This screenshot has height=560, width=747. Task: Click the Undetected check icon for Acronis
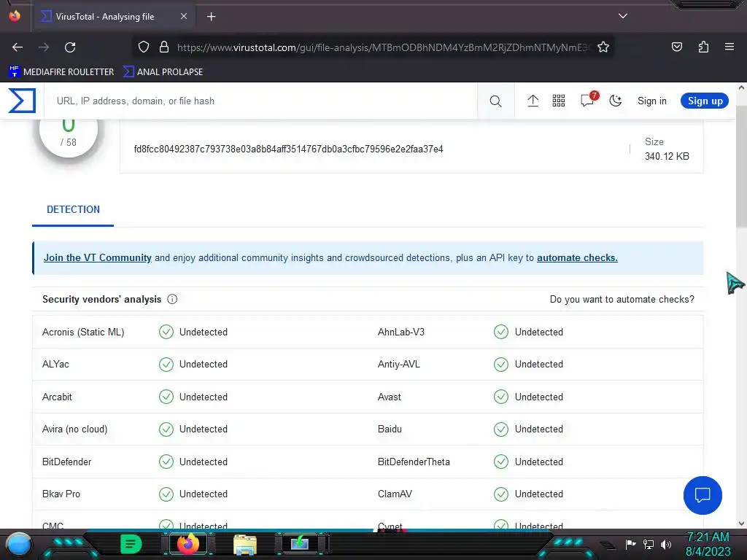166,332
